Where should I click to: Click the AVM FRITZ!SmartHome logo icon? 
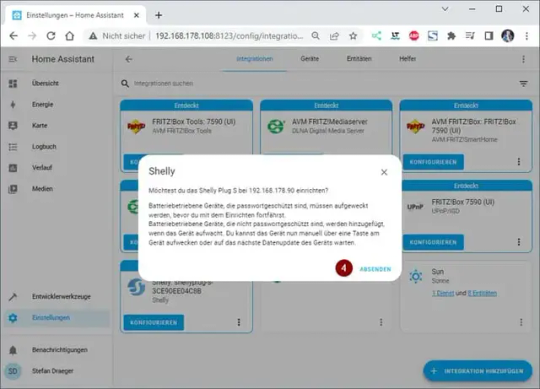[x=416, y=127]
